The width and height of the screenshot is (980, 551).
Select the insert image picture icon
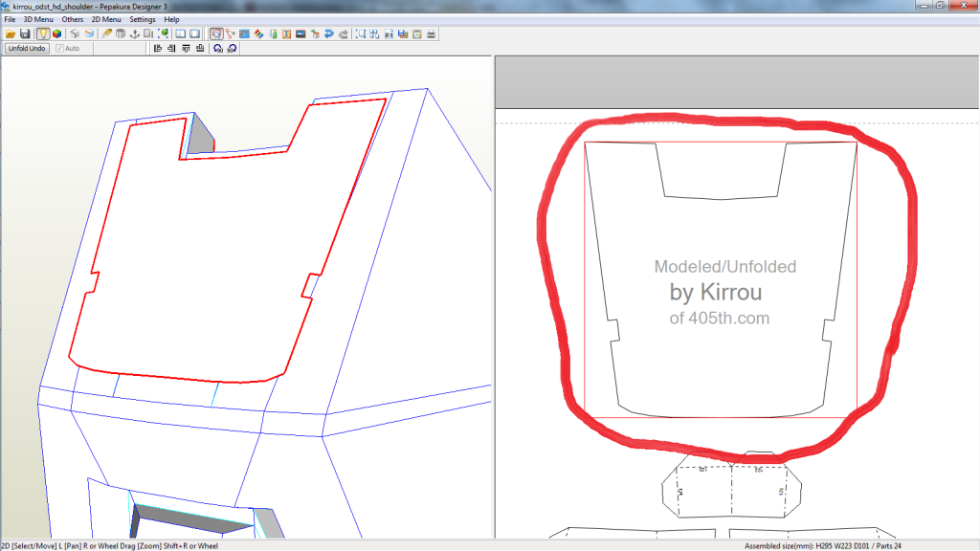[301, 33]
